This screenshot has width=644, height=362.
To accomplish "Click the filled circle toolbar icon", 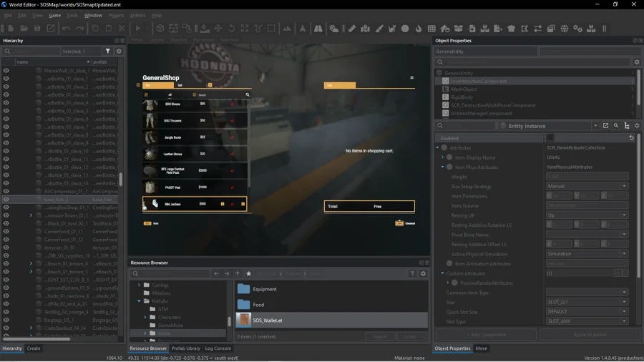I will click(405, 29).
